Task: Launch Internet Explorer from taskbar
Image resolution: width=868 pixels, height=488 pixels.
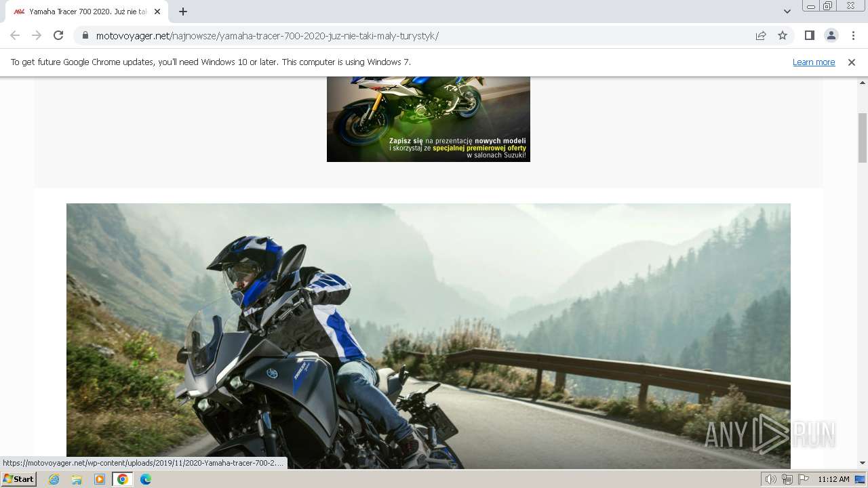Action: coord(54,479)
